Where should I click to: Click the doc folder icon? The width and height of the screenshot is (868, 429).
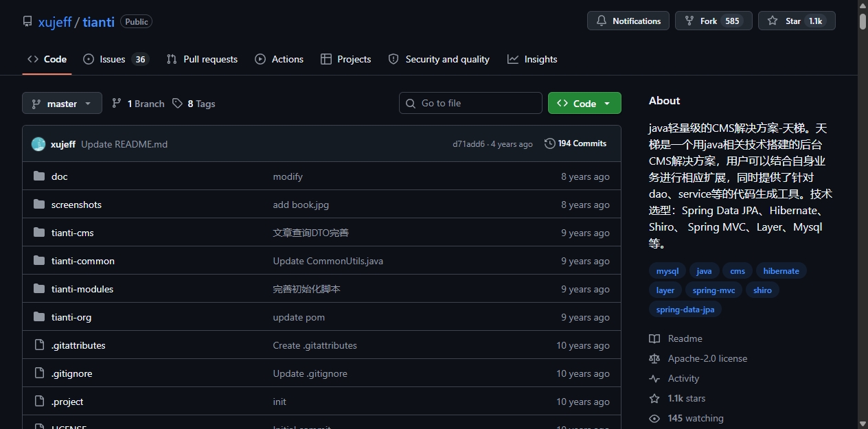coord(39,176)
